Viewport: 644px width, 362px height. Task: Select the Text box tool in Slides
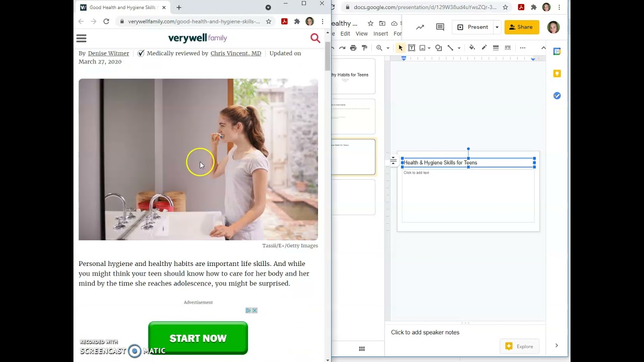pyautogui.click(x=412, y=48)
